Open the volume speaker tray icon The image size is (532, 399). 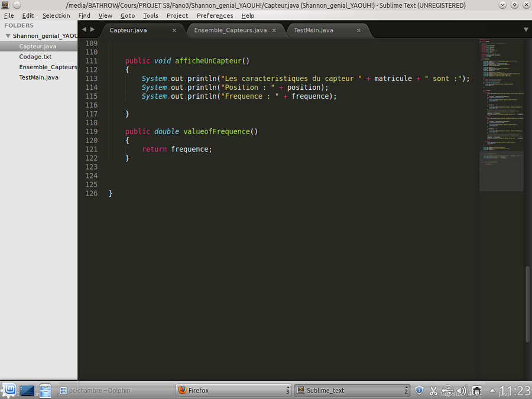(x=462, y=390)
